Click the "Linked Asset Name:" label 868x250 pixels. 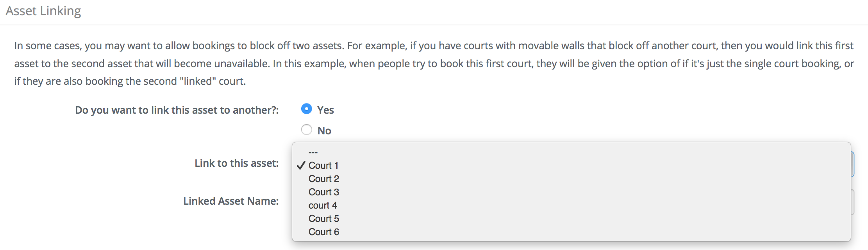coord(231,201)
